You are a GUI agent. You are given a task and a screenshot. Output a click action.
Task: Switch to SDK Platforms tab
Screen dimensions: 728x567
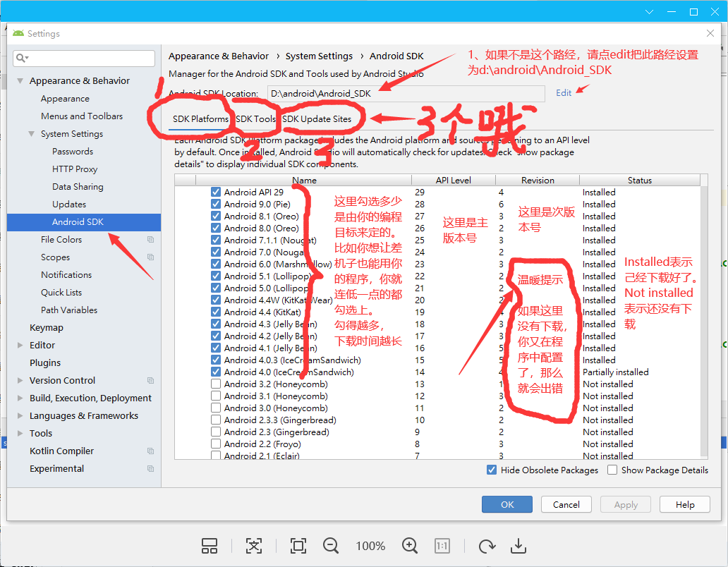(x=200, y=119)
